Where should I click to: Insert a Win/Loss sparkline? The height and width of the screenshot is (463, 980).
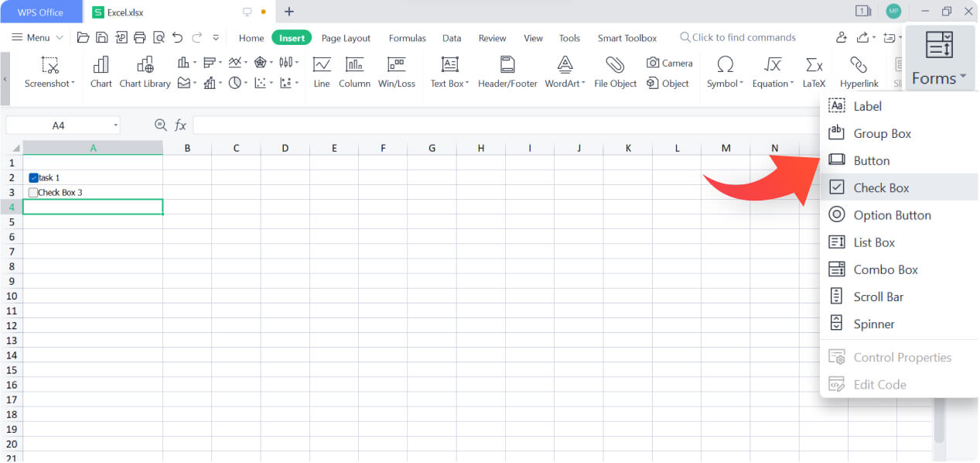coord(397,70)
